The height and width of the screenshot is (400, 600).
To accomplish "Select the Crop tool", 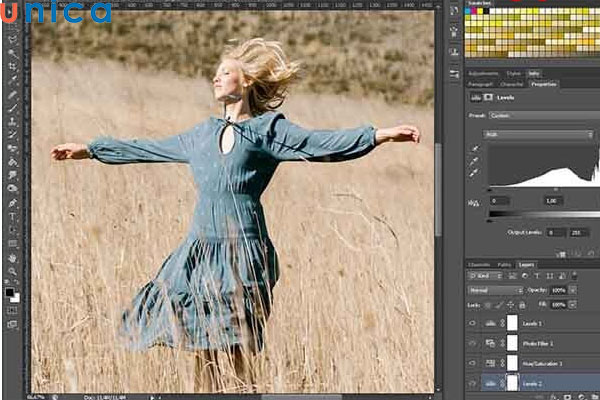I will [13, 67].
